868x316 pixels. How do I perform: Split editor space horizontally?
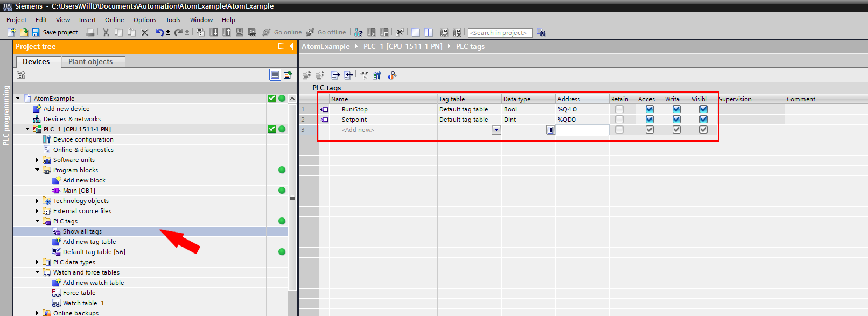[x=415, y=32]
